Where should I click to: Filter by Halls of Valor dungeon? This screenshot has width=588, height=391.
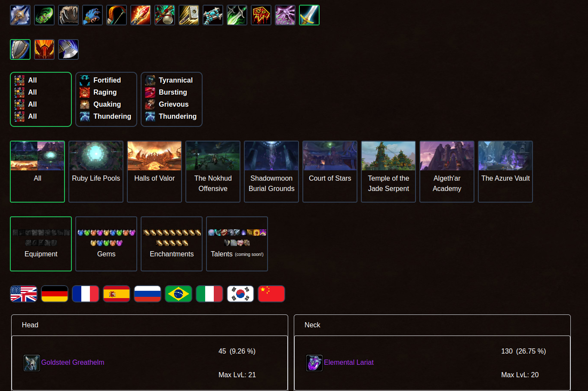click(x=154, y=172)
